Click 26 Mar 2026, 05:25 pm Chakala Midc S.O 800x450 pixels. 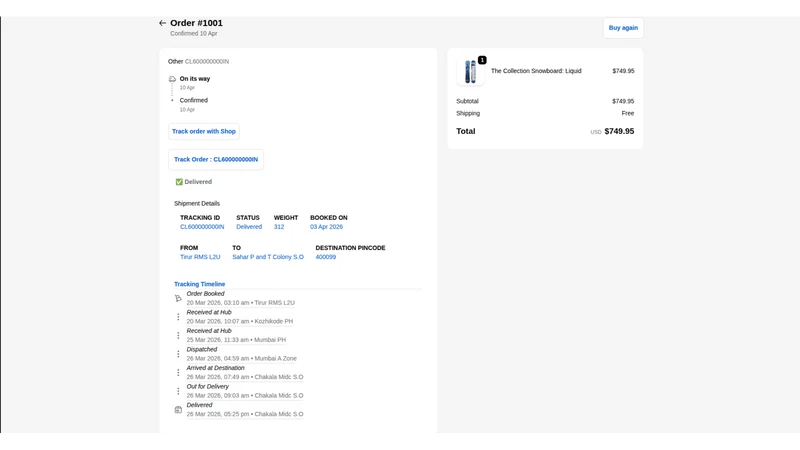pos(245,414)
